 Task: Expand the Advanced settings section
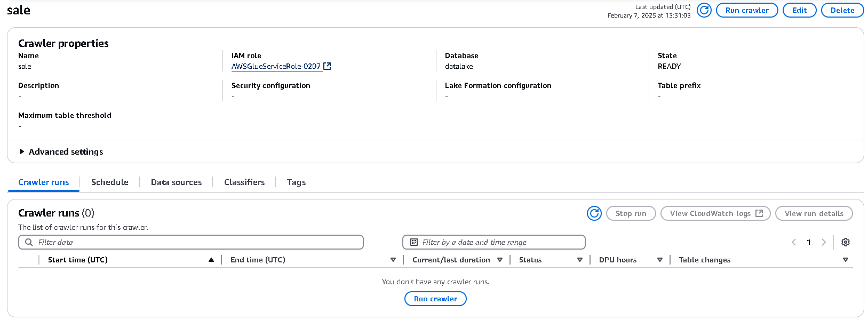pos(22,152)
